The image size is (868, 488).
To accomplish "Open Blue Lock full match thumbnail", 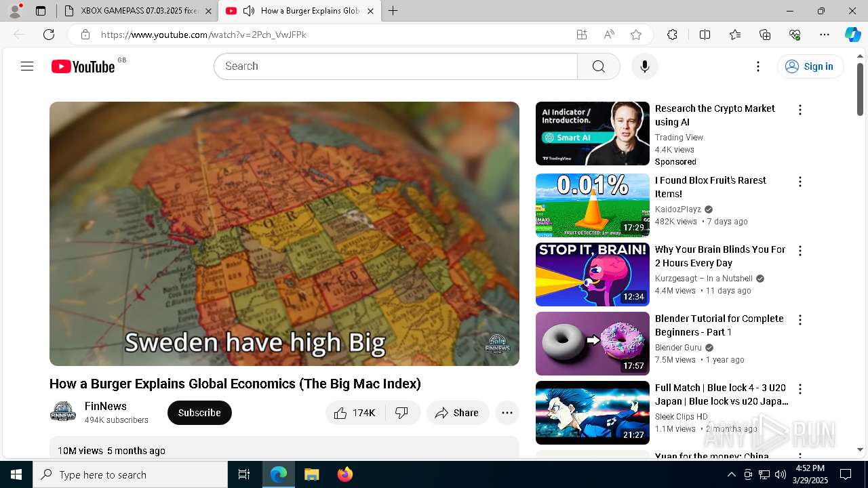I will (x=593, y=413).
